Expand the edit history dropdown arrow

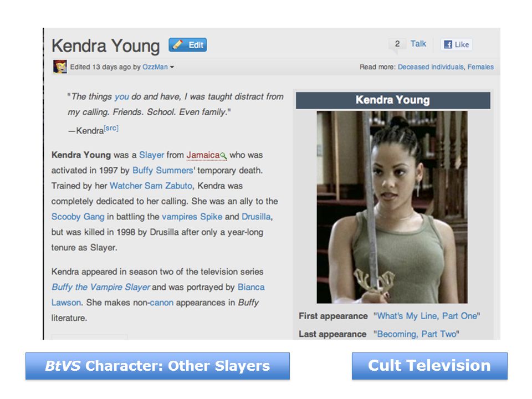coord(172,67)
